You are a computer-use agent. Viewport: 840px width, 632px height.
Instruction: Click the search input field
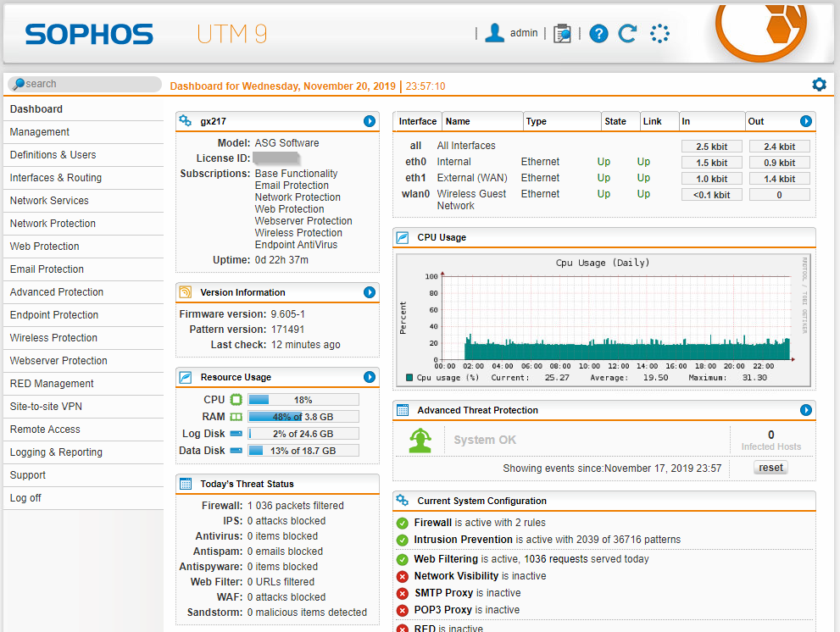(85, 84)
